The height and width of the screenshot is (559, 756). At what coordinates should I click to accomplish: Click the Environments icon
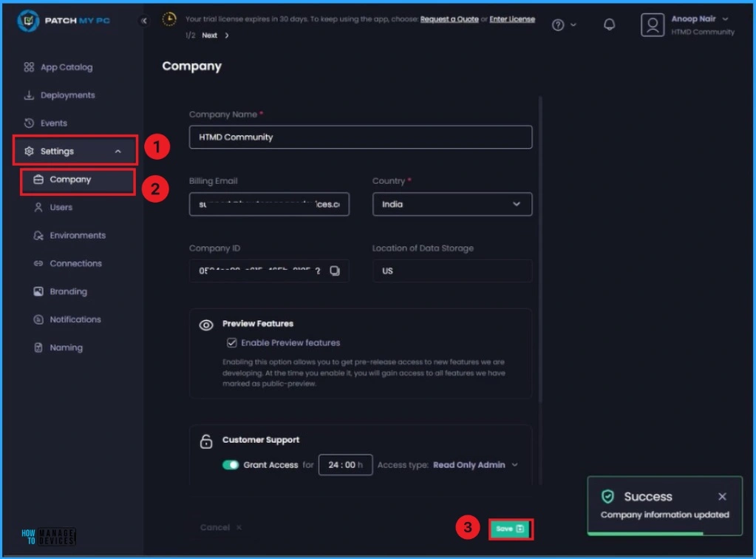tap(38, 235)
